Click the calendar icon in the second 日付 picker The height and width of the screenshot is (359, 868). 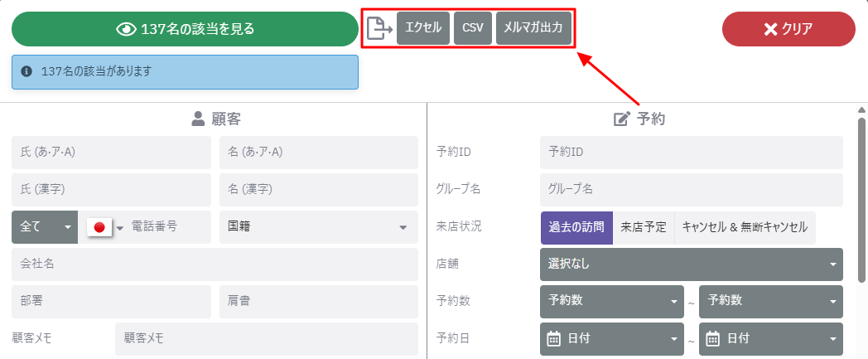pos(713,338)
